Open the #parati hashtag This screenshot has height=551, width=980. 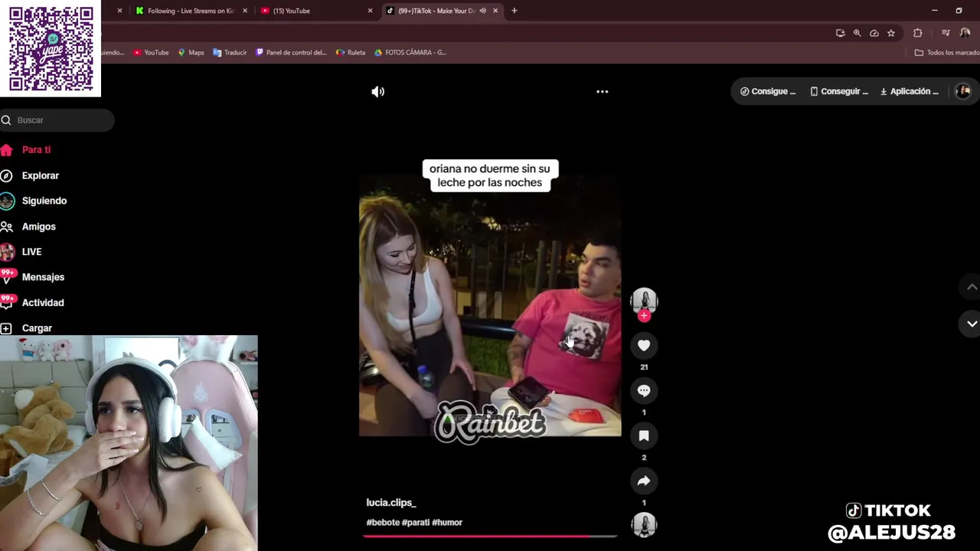click(x=416, y=523)
